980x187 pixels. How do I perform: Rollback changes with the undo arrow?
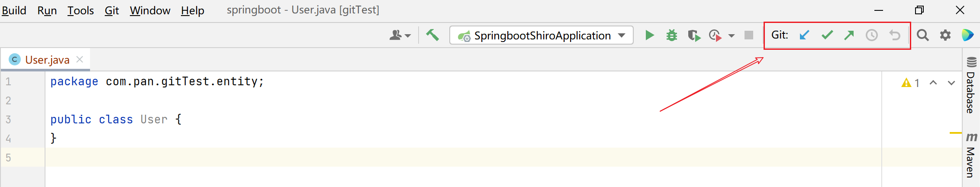(x=894, y=35)
